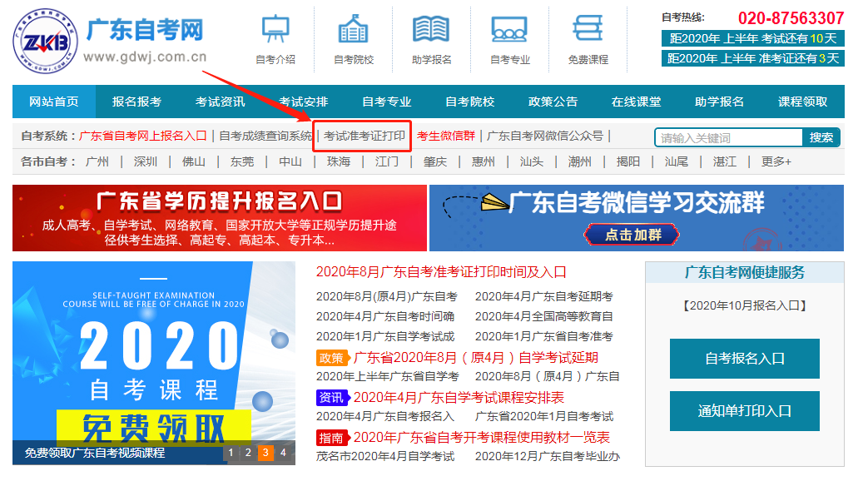
Task: Switch carousel to slide 1
Action: [231, 453]
